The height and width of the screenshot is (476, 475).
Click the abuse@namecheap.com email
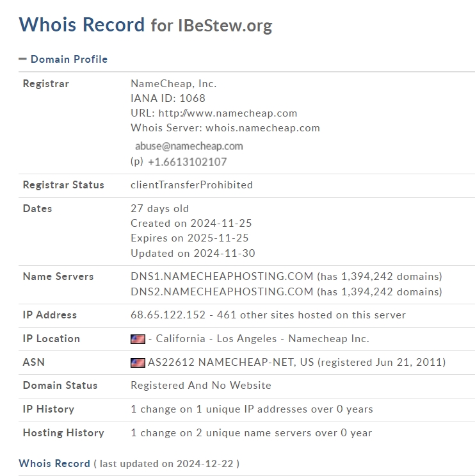189,146
